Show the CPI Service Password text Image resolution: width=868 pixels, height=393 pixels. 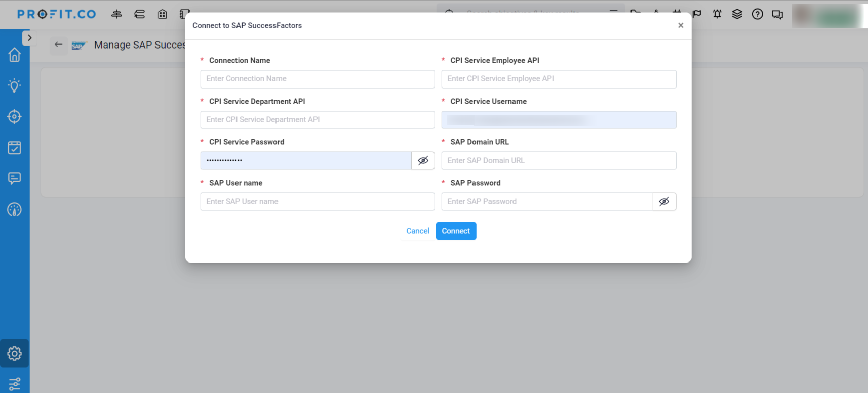(x=423, y=161)
